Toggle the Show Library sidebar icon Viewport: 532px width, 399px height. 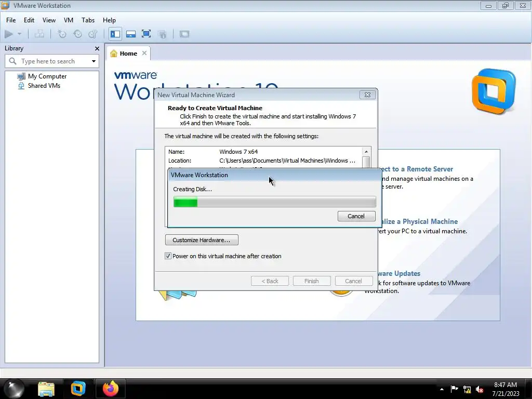[x=115, y=34]
